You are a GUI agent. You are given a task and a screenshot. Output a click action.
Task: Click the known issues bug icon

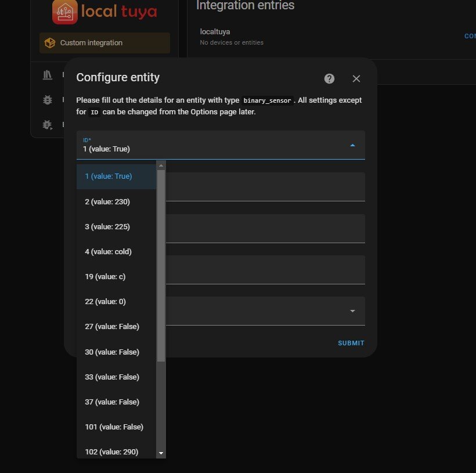[x=48, y=100]
